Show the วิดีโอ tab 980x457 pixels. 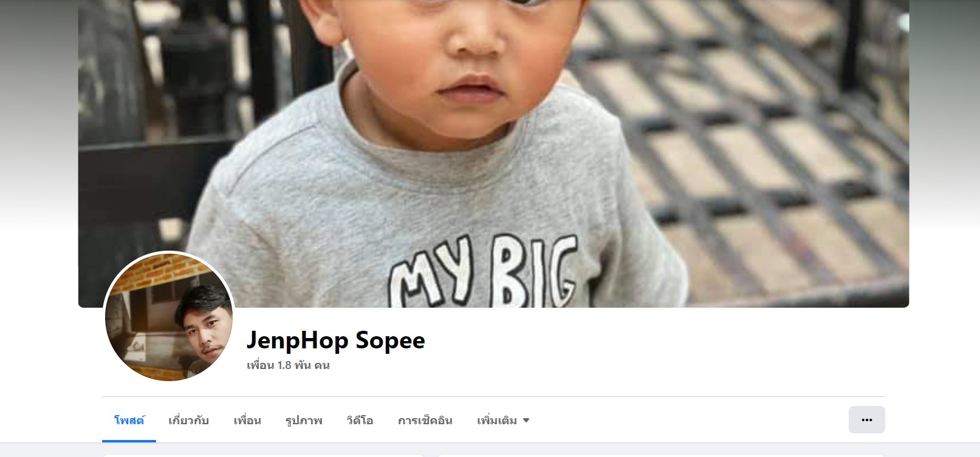click(x=360, y=420)
